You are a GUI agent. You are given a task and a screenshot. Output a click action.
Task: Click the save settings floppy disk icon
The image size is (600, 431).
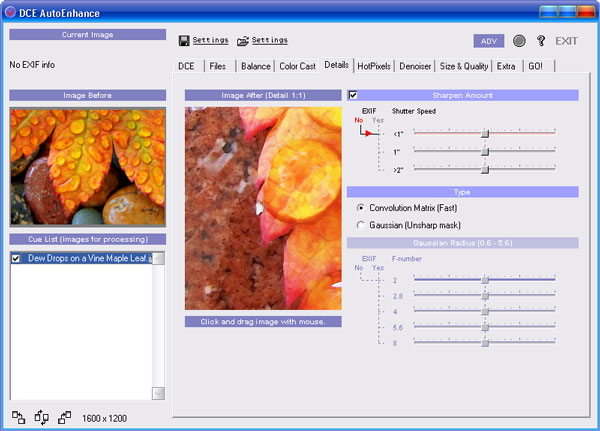point(184,41)
